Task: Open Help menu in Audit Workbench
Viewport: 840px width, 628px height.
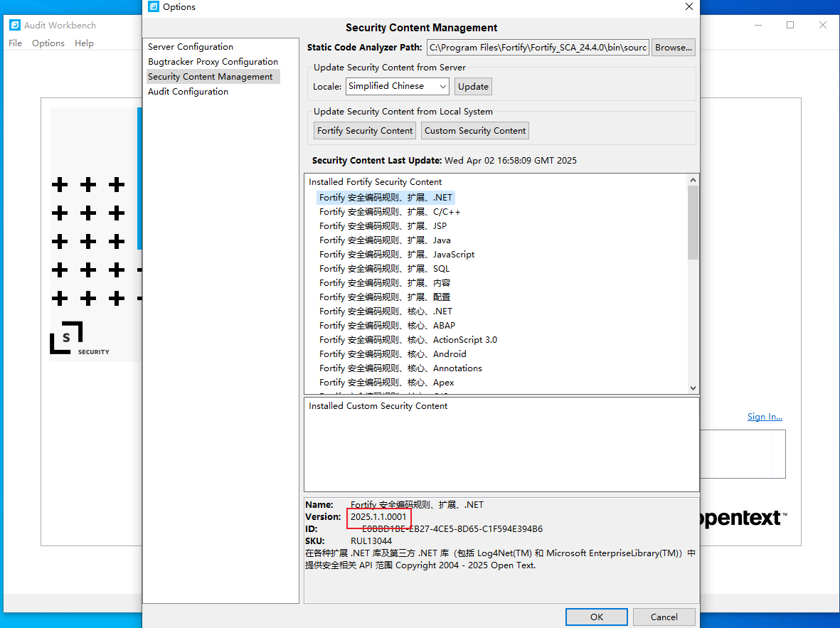Action: click(84, 43)
